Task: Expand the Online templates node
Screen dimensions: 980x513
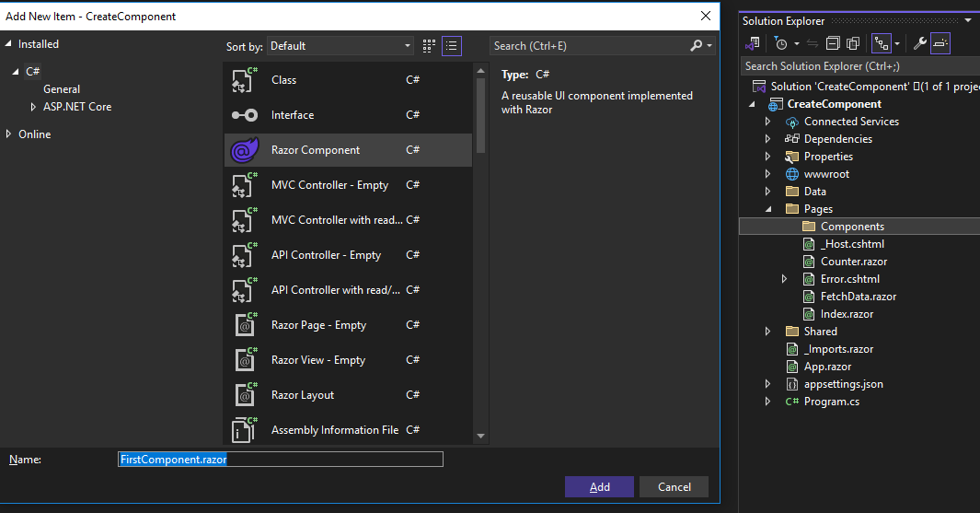Action: [9, 134]
